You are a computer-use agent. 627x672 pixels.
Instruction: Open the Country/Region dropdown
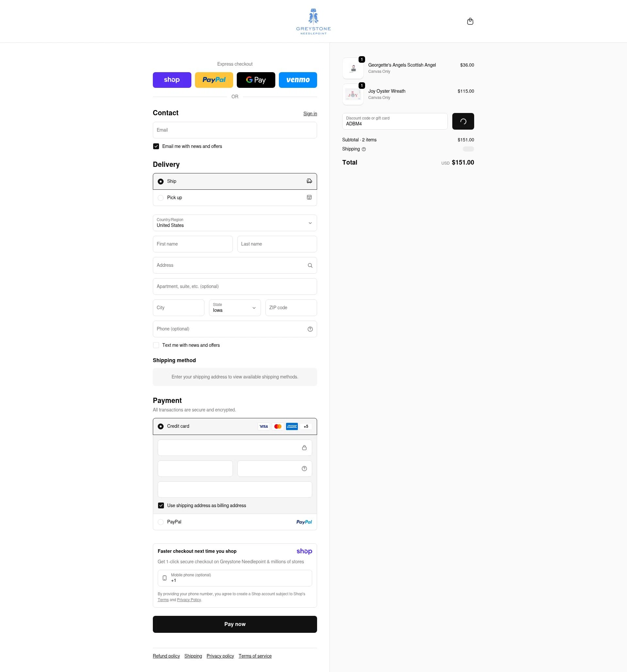click(x=235, y=223)
